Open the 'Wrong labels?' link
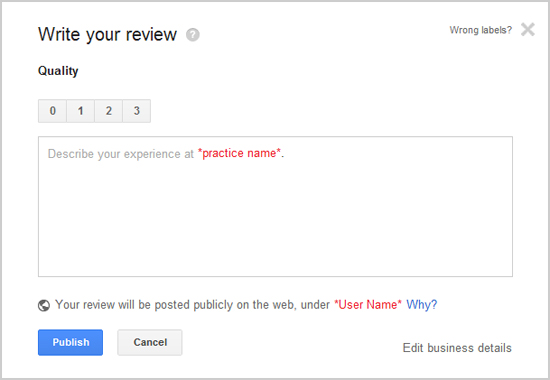The height and width of the screenshot is (380, 550). click(x=481, y=30)
